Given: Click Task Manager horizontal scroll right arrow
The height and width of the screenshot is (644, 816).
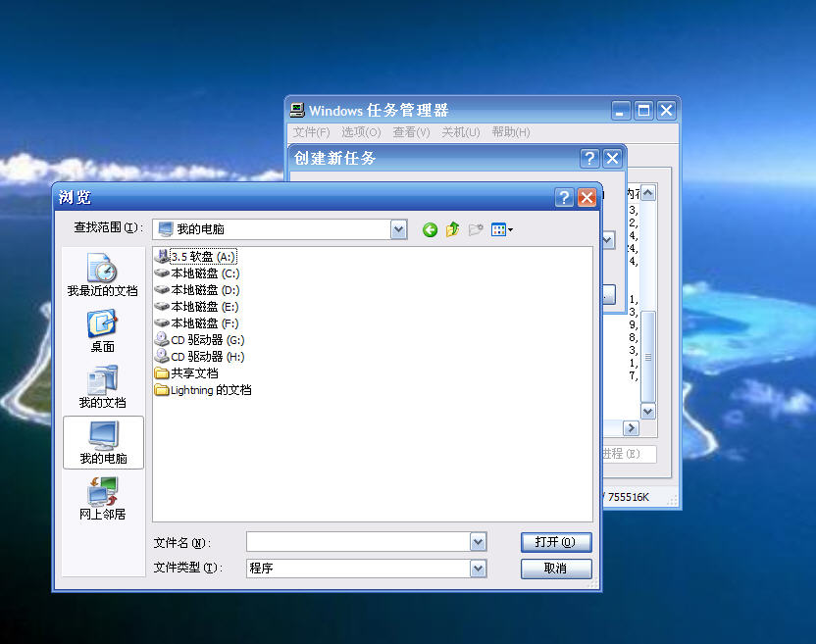Looking at the screenshot, I should [x=631, y=428].
